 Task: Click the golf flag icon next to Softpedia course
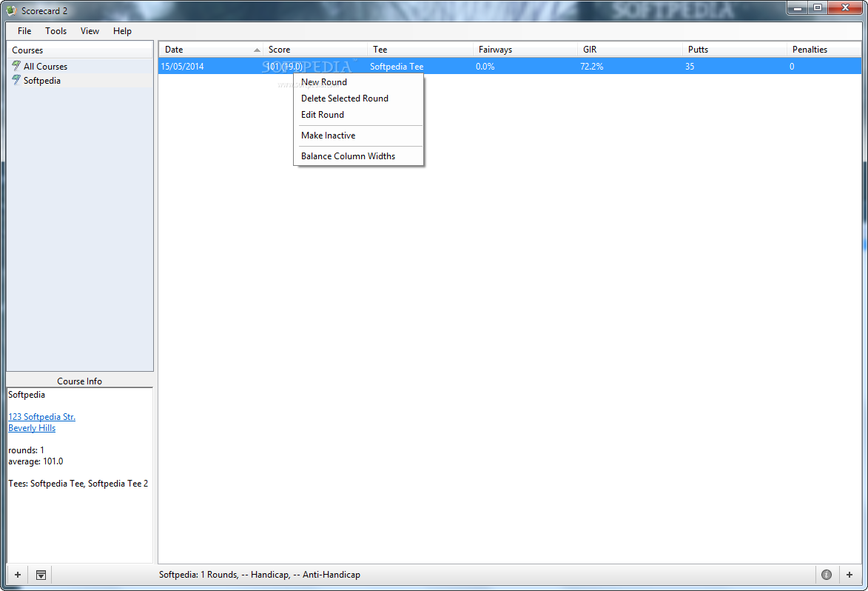(x=16, y=80)
